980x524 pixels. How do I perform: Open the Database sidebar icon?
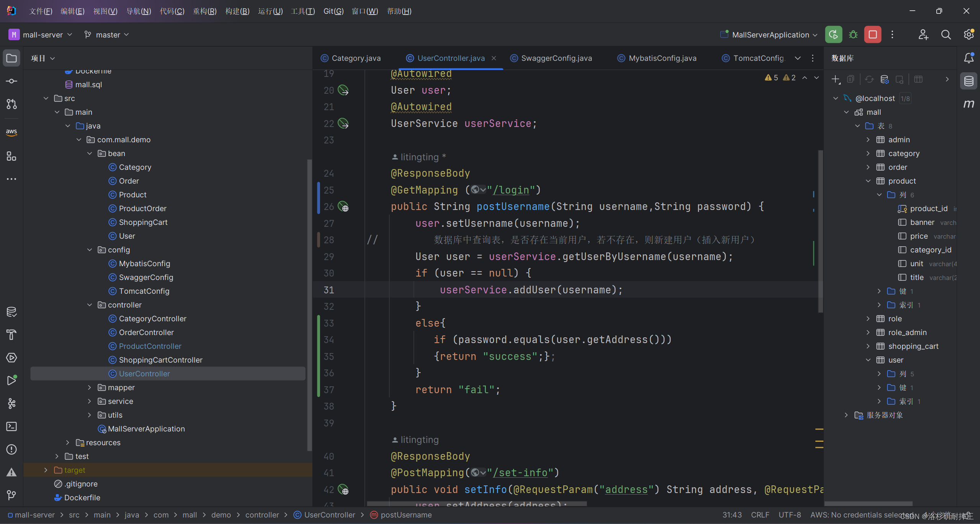pos(969,81)
